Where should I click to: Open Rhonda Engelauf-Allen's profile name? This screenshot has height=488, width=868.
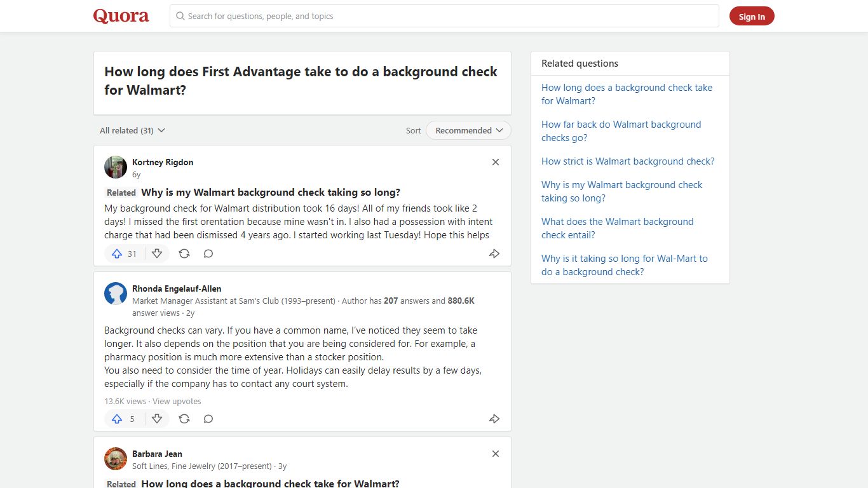pyautogui.click(x=177, y=288)
